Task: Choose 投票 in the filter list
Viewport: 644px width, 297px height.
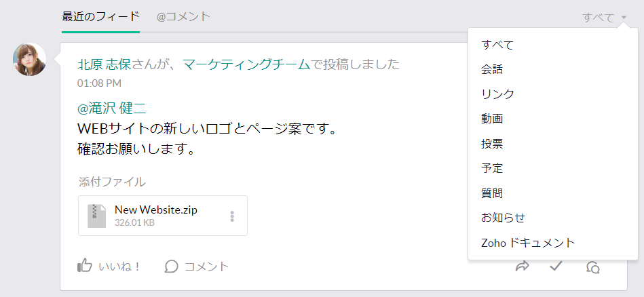Action: coord(492,144)
